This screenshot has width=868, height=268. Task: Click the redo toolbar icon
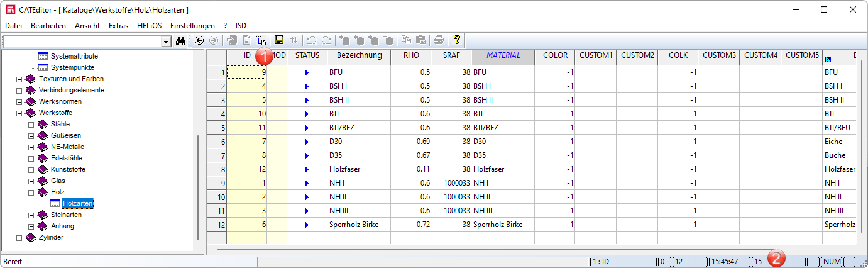pyautogui.click(x=326, y=40)
